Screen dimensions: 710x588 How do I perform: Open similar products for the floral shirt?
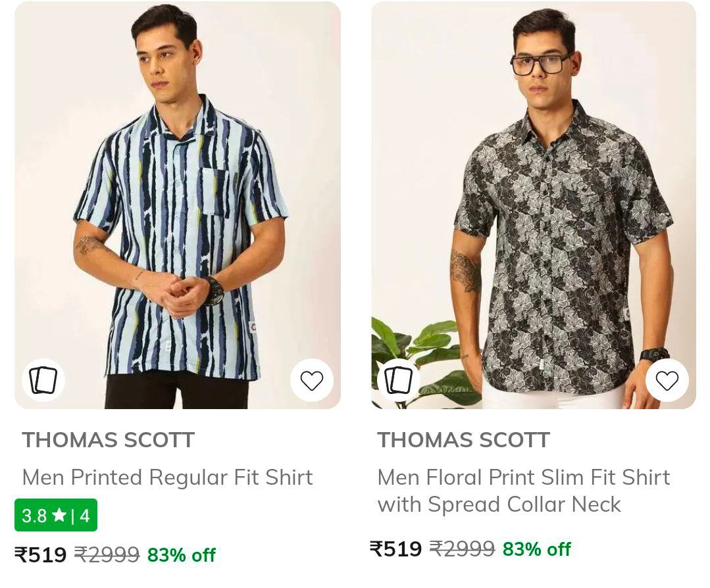point(398,380)
